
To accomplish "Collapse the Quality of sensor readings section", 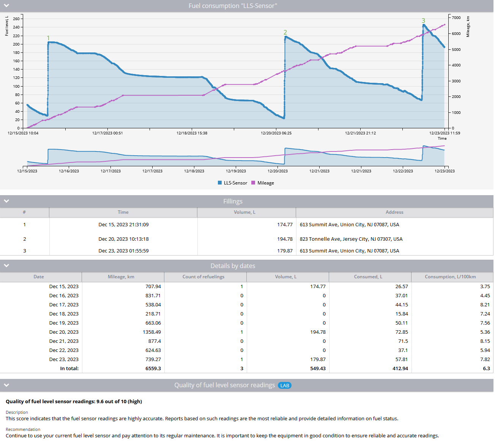I will click(x=6, y=385).
